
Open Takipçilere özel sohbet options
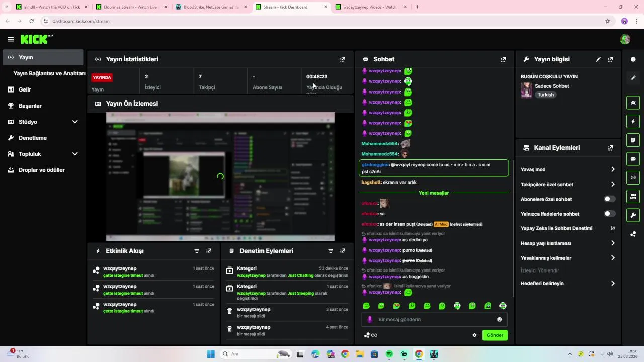(x=568, y=184)
